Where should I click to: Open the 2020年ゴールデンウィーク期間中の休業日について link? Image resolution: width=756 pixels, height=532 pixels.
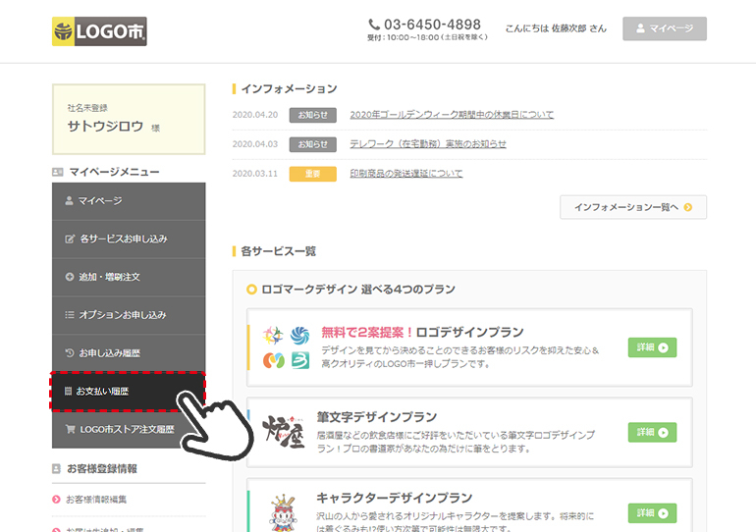tap(452, 115)
